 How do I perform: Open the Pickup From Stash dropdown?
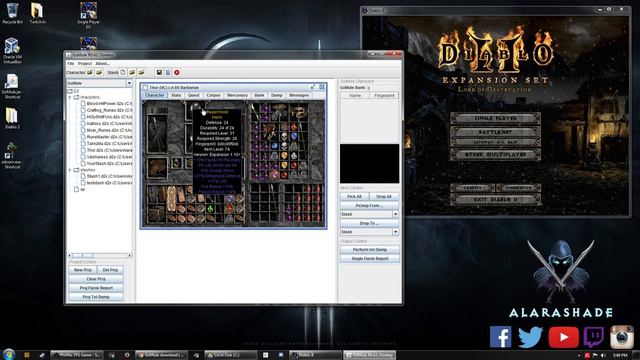395,214
